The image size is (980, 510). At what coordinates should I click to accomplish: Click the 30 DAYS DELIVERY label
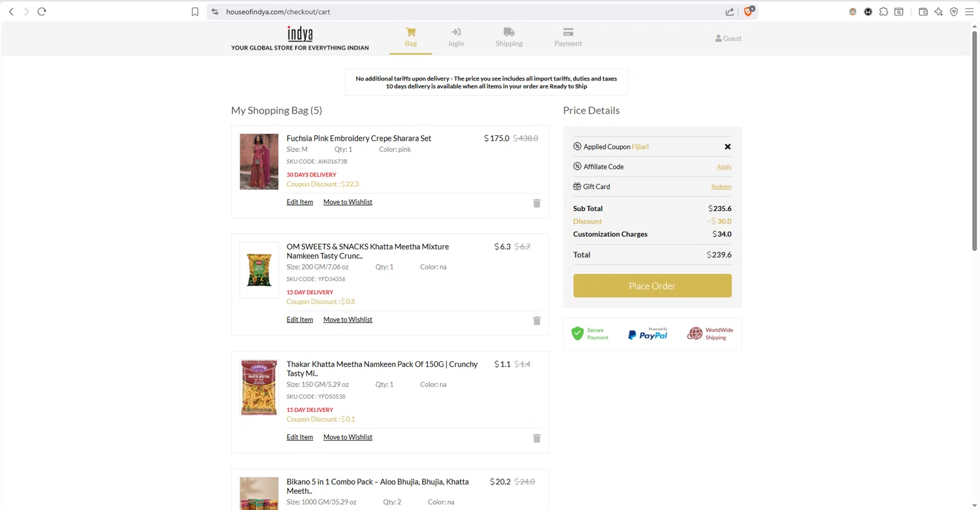pyautogui.click(x=312, y=175)
